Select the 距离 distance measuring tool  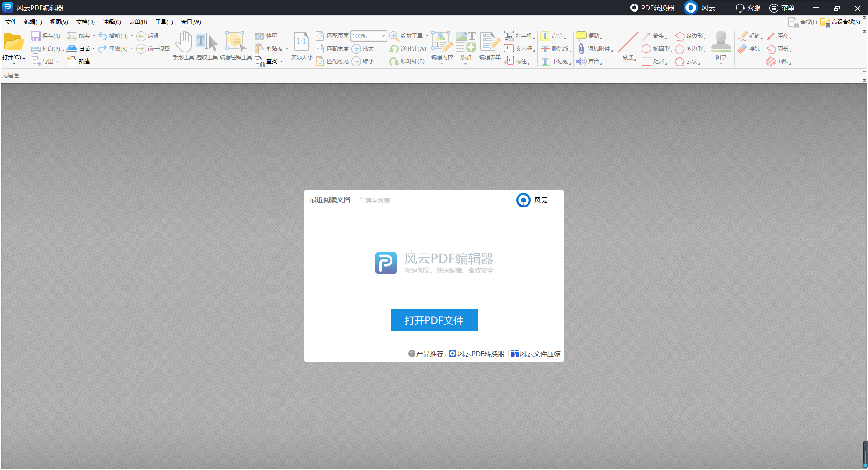779,36
